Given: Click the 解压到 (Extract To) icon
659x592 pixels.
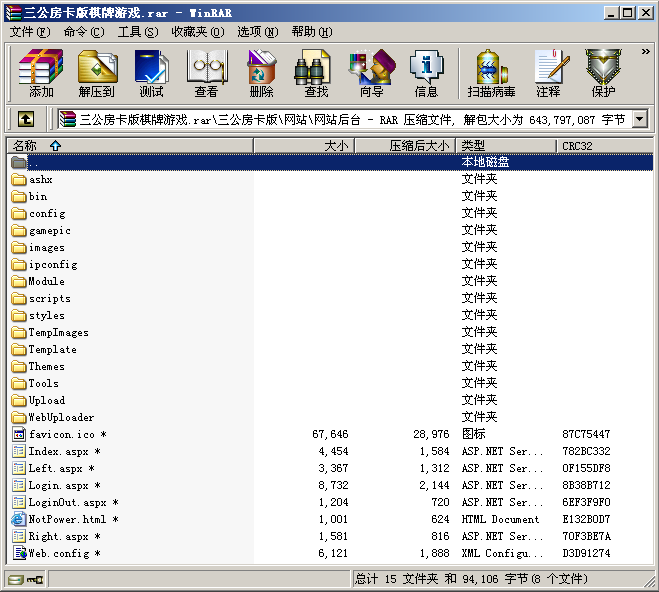Looking at the screenshot, I should point(96,73).
